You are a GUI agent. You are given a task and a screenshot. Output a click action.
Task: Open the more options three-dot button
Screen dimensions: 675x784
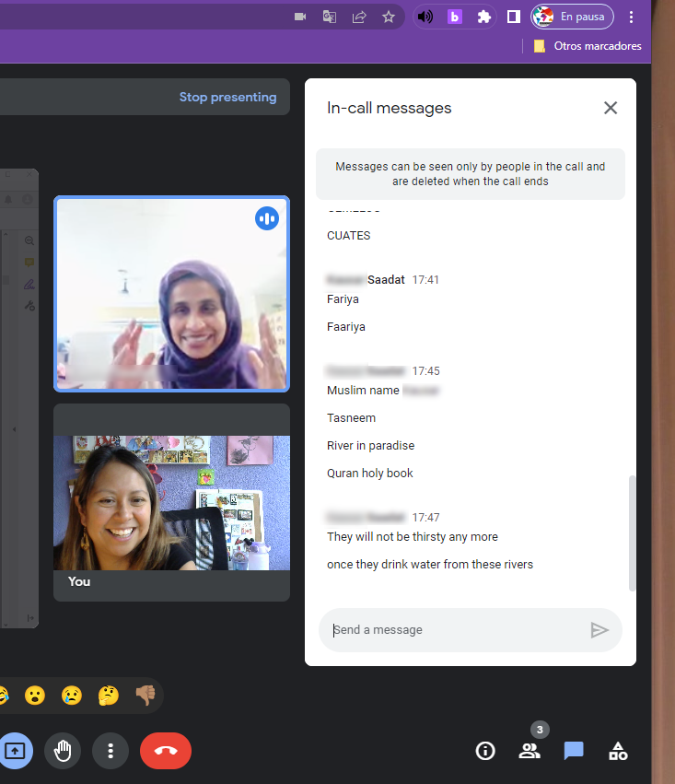pyautogui.click(x=111, y=751)
